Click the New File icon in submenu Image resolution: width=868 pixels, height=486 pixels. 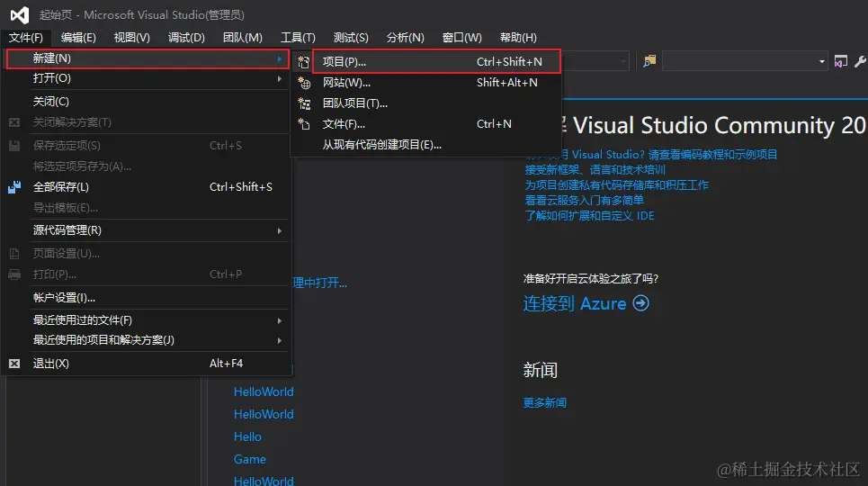(303, 124)
